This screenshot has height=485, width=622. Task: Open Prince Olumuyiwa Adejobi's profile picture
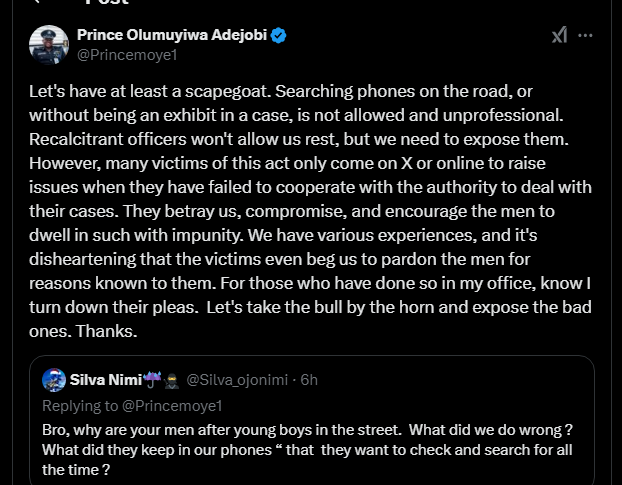tap(49, 45)
